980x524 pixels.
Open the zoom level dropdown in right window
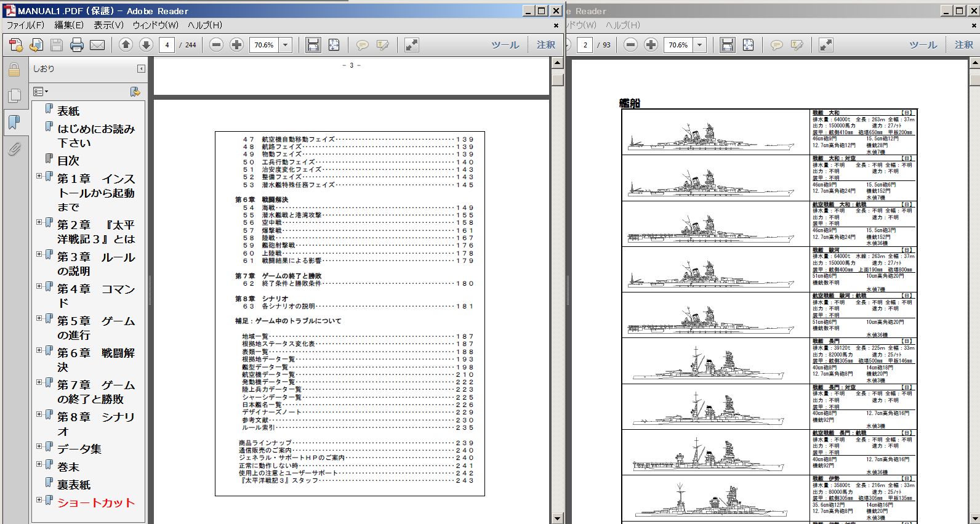700,45
